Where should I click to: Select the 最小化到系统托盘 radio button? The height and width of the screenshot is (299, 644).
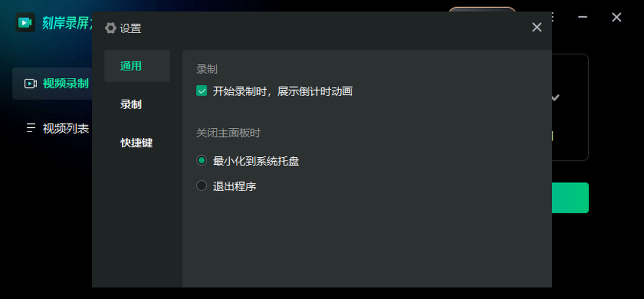pos(202,161)
